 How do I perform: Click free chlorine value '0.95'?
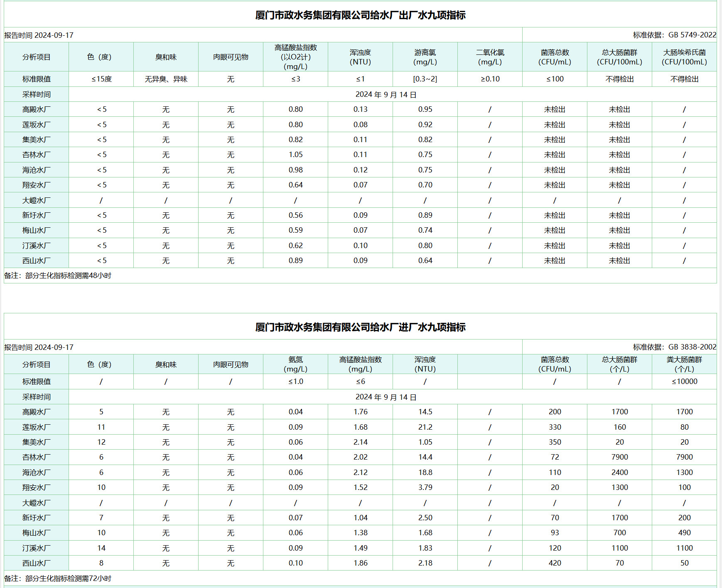[x=425, y=109]
